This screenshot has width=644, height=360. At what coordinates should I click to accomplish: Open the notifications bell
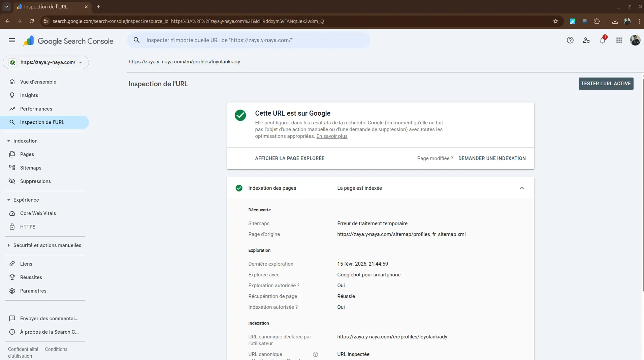pos(602,40)
